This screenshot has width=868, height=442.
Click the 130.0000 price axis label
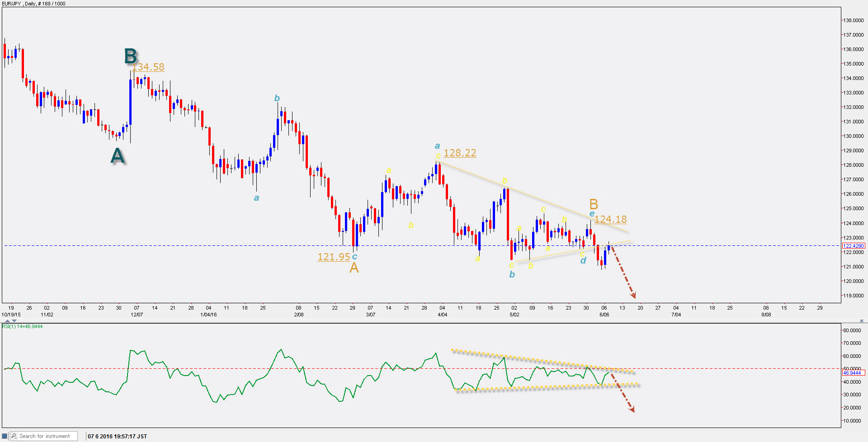point(854,136)
